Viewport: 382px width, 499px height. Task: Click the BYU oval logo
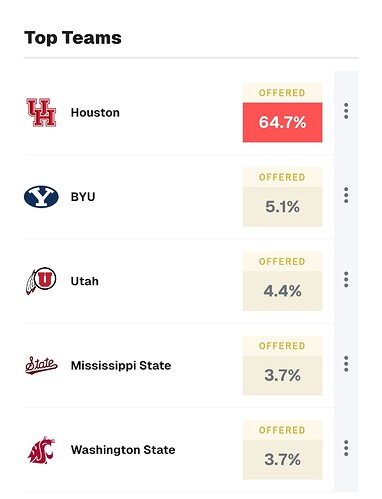click(x=41, y=197)
